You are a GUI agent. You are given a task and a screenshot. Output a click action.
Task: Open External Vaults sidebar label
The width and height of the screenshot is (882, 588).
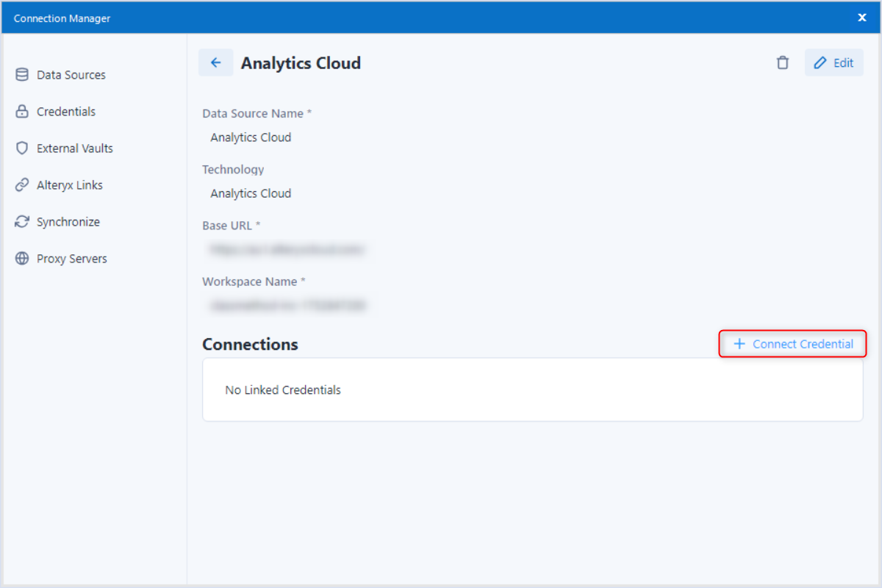click(x=75, y=148)
